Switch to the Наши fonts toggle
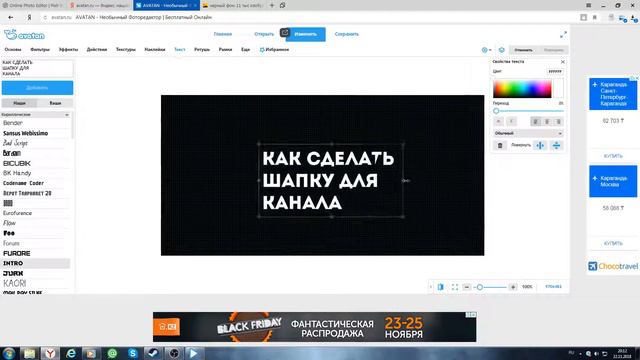The height and width of the screenshot is (360, 640). pos(19,103)
